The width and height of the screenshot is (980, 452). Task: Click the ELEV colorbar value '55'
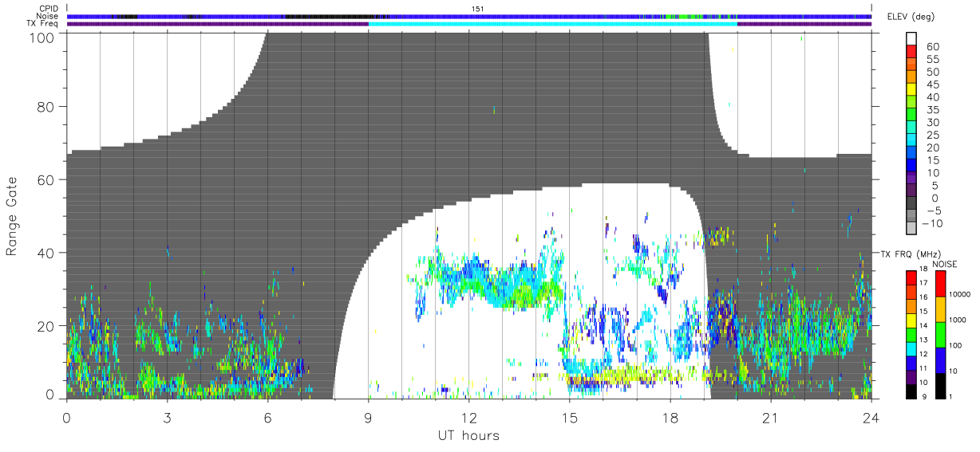932,60
